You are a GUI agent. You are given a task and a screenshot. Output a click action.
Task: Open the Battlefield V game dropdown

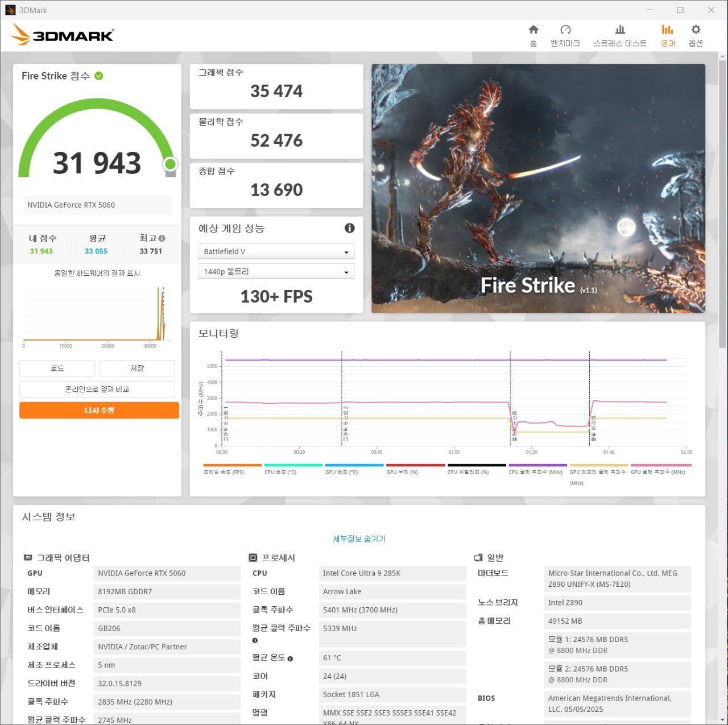(276, 251)
